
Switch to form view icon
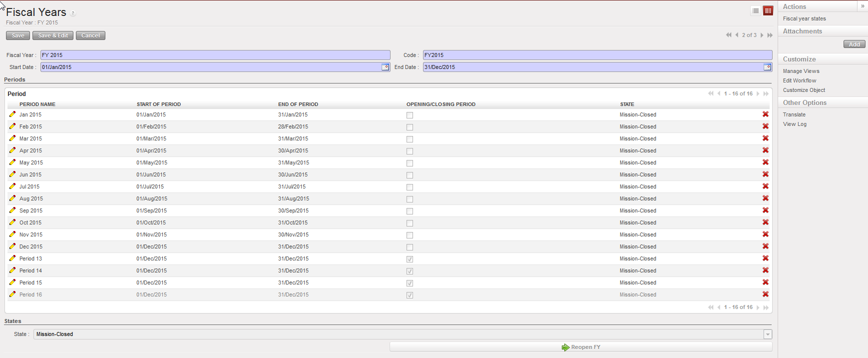tap(768, 11)
